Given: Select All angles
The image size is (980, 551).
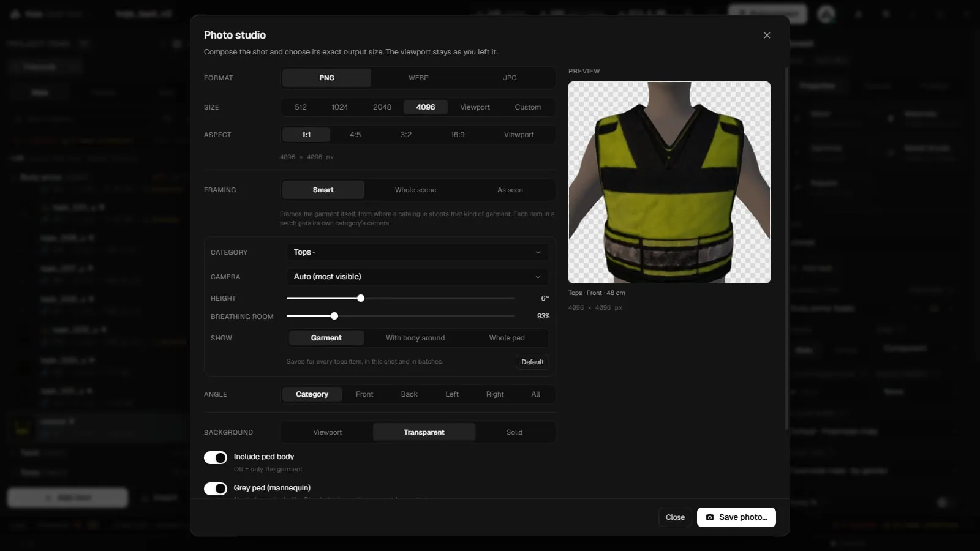Looking at the screenshot, I should [535, 394].
